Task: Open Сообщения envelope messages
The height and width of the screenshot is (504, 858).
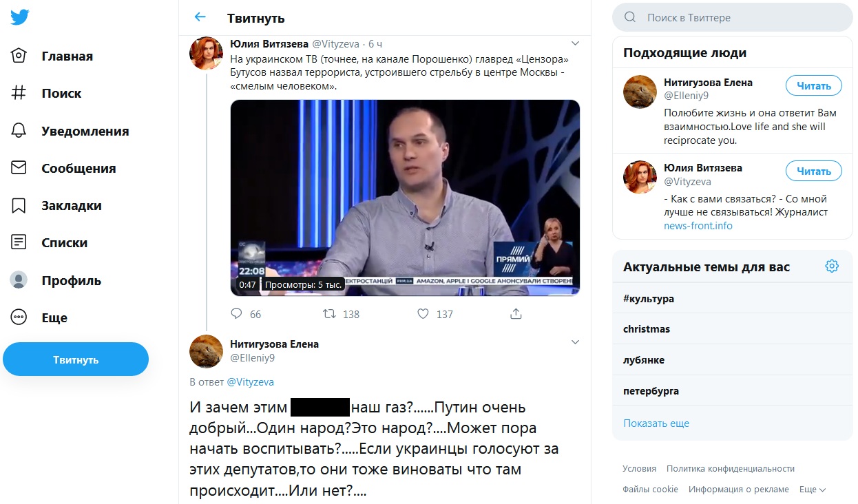Action: click(19, 168)
